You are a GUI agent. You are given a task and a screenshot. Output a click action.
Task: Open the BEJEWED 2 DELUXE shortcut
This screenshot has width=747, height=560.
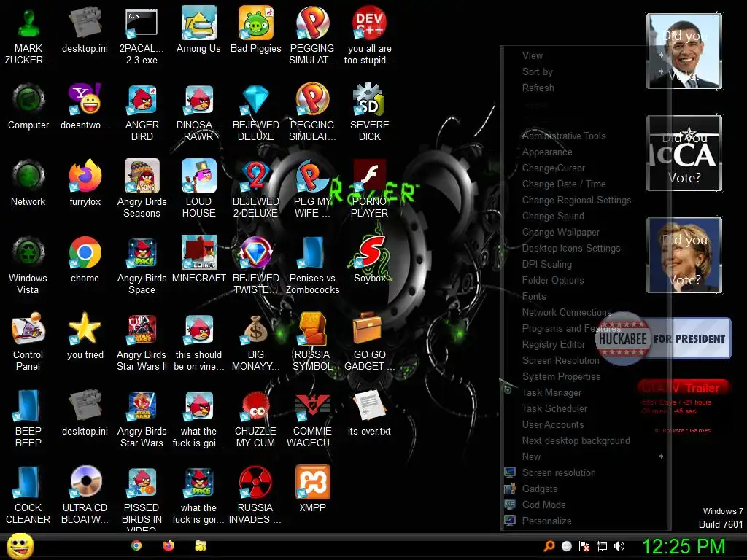coord(256,188)
